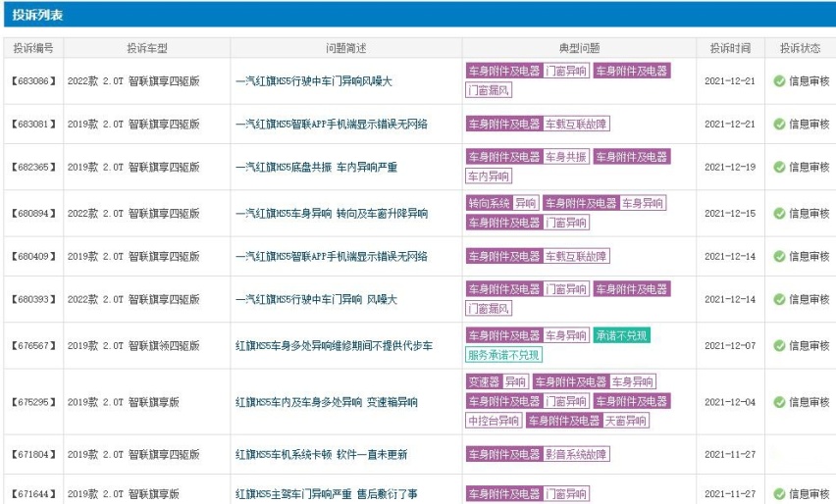Select the 车载互联故障 tag in row 683081
The width and height of the screenshot is (836, 504).
[576, 125]
